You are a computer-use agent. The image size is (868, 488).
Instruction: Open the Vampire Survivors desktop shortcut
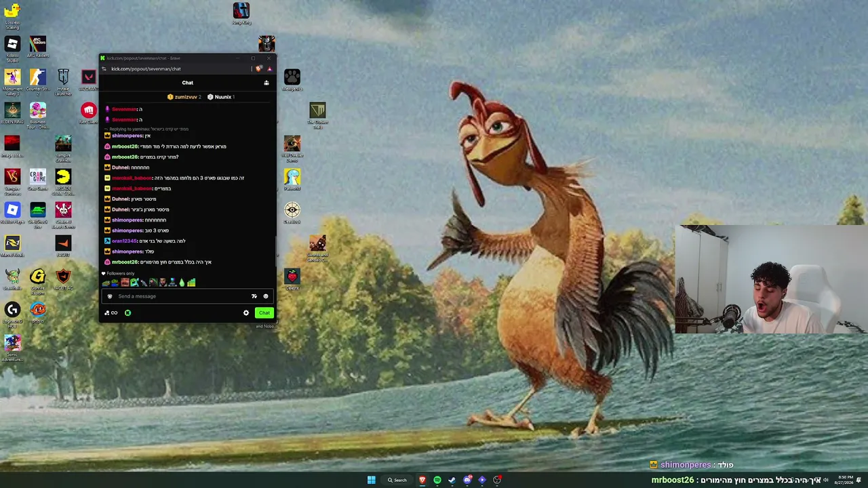pyautogui.click(x=12, y=182)
